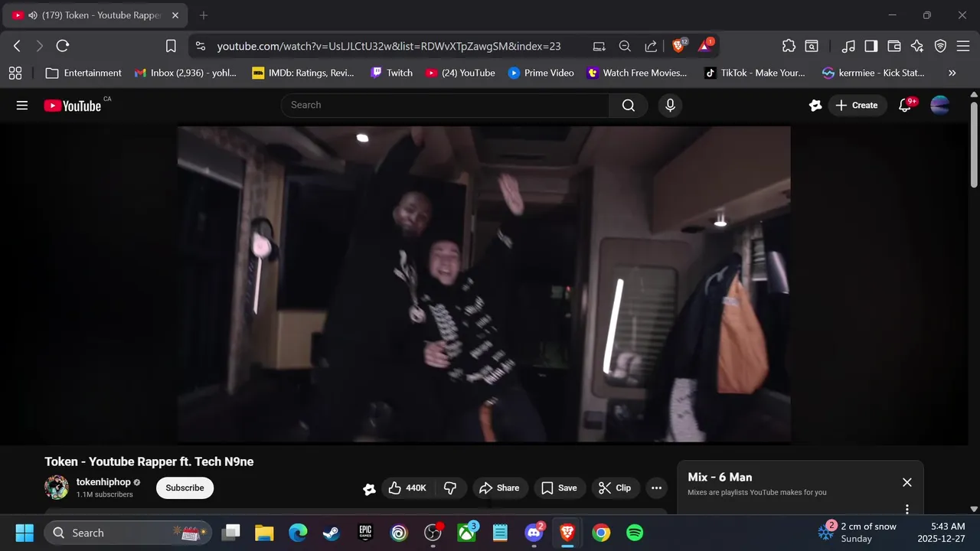Open IMDb Ratings bookmark
The height and width of the screenshot is (551, 980).
(303, 73)
